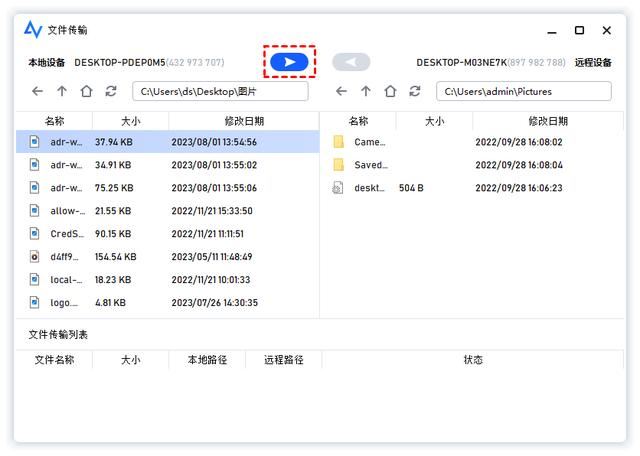The height and width of the screenshot is (456, 640).
Task: Go up one folder in local panel
Action: point(62,91)
